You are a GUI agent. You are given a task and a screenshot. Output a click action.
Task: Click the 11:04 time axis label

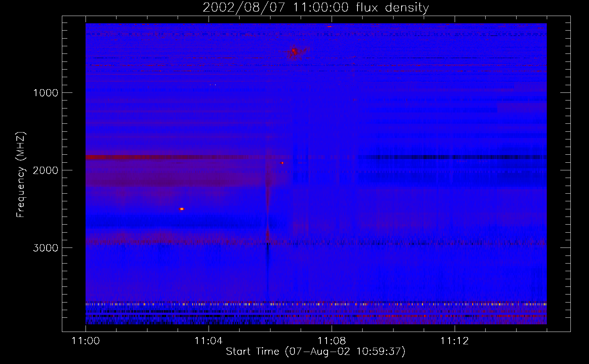point(209,341)
